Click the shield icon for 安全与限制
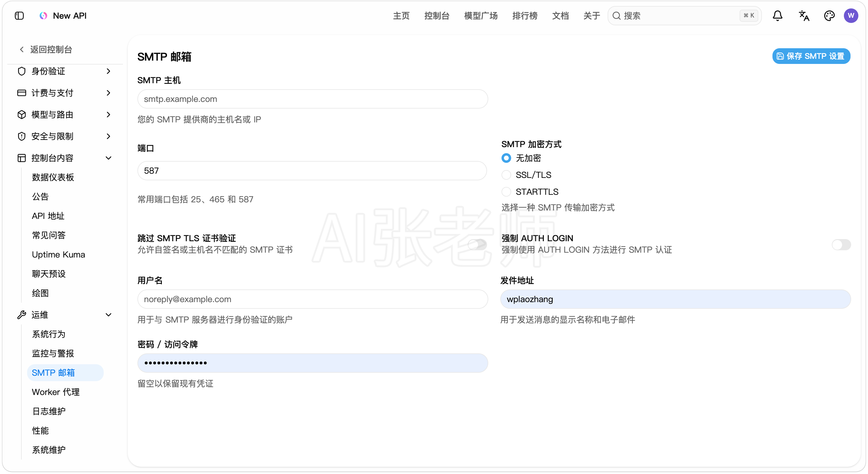Screen dimensions: 868x474 (22, 136)
